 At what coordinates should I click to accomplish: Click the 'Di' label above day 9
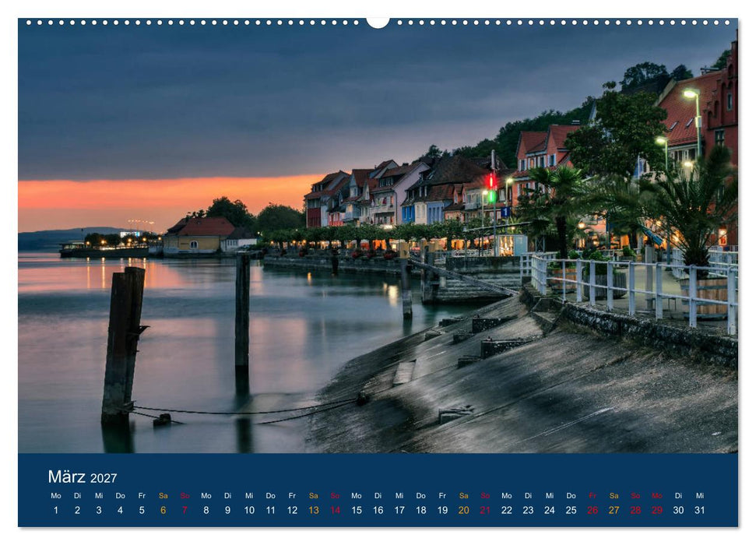tap(227, 496)
